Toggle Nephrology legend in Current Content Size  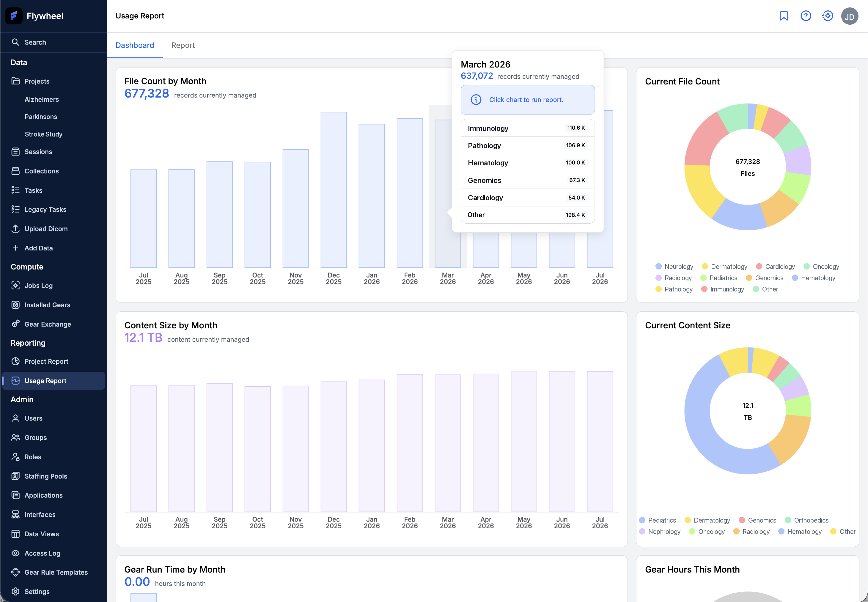(x=660, y=532)
